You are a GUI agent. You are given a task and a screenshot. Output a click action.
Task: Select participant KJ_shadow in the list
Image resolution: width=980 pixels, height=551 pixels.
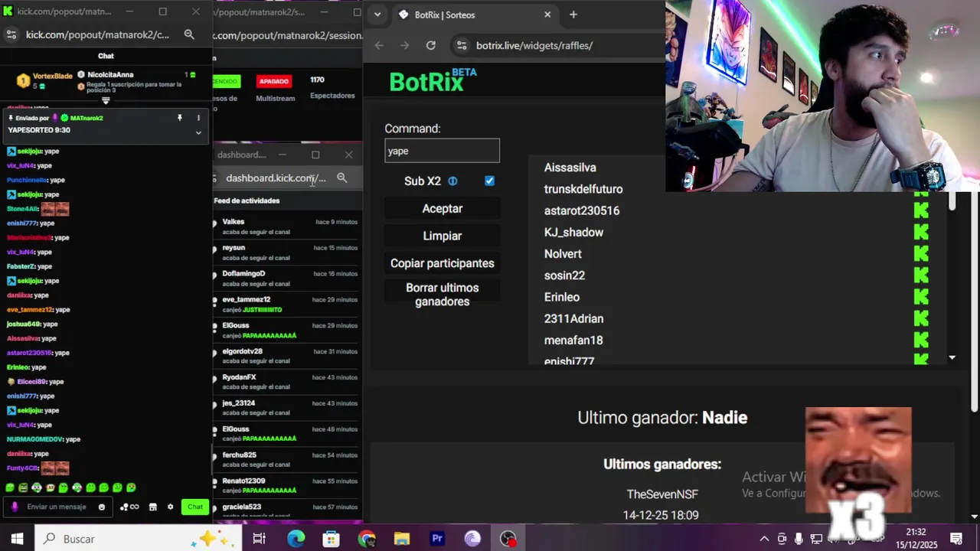pyautogui.click(x=573, y=232)
